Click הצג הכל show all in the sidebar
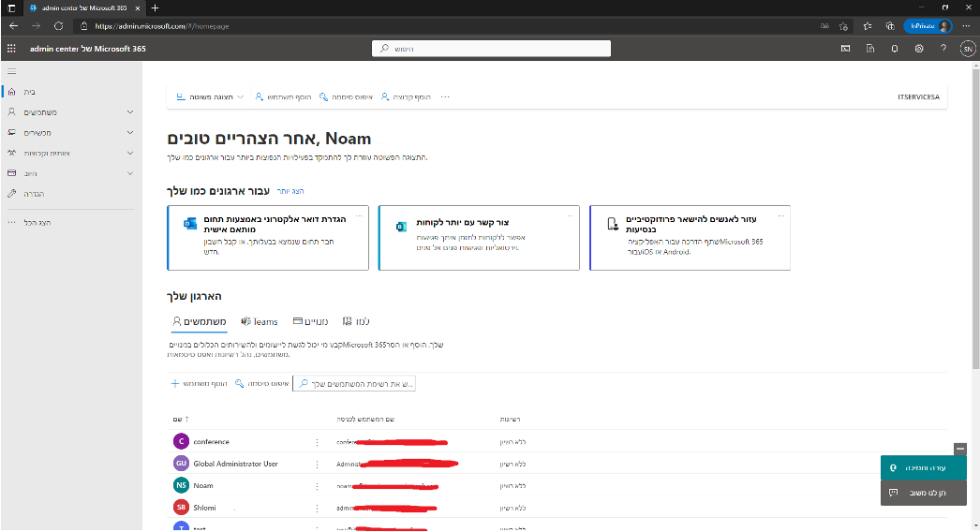Image resolution: width=980 pixels, height=532 pixels. click(71, 223)
